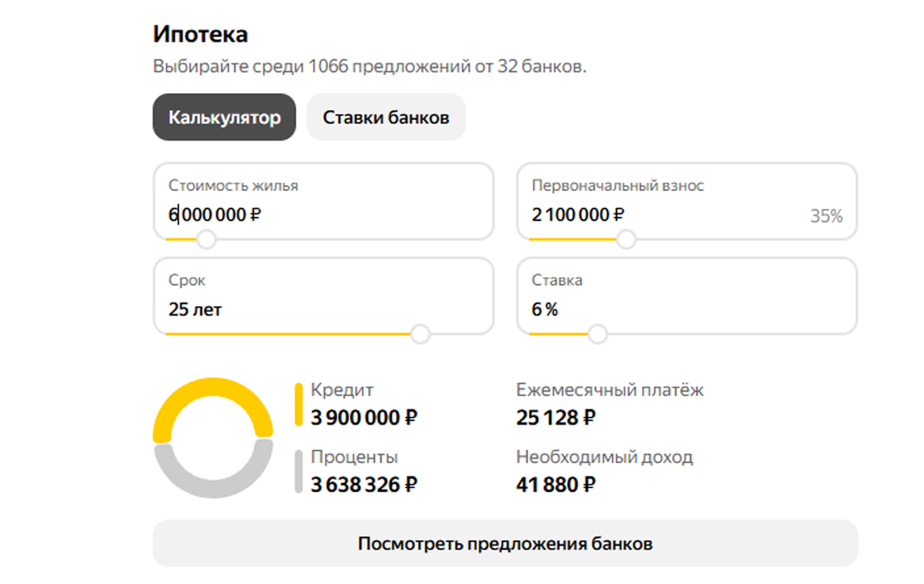Click the Первоначальный взнос amount field

[x=662, y=215]
